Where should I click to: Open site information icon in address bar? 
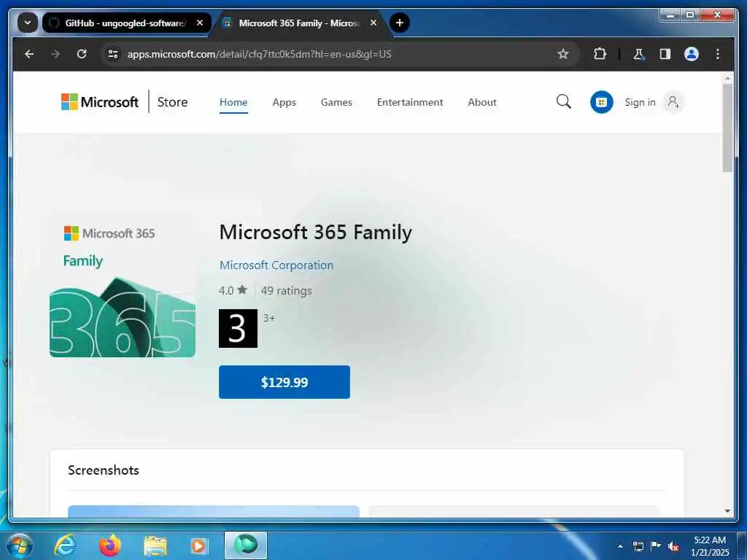[x=113, y=54]
